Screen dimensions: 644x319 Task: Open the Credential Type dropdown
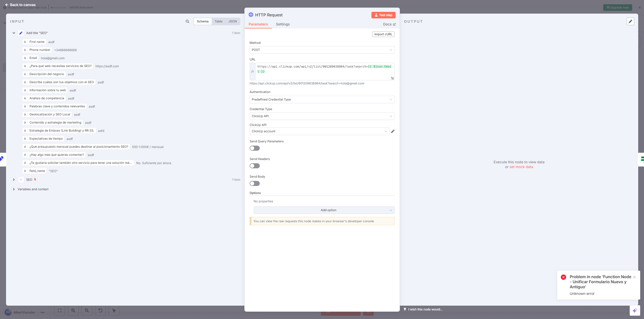tap(322, 116)
